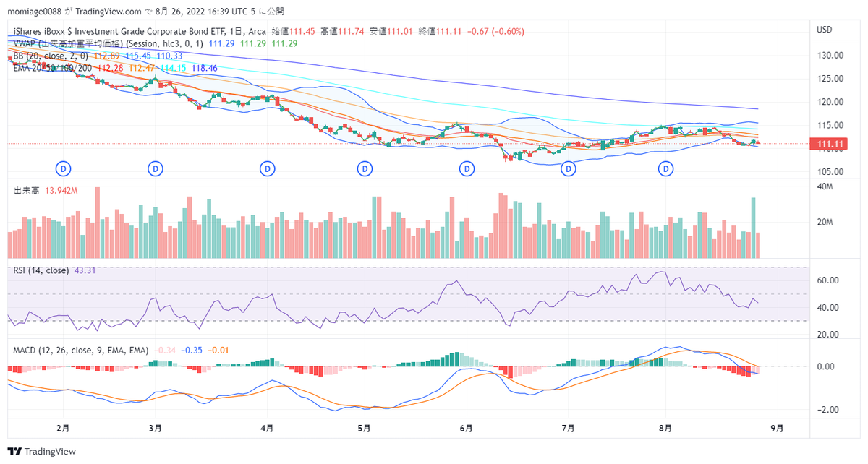Select the MACD (12, 26, close, 9) legend
This screenshot has width=868, height=464.
[x=81, y=350]
